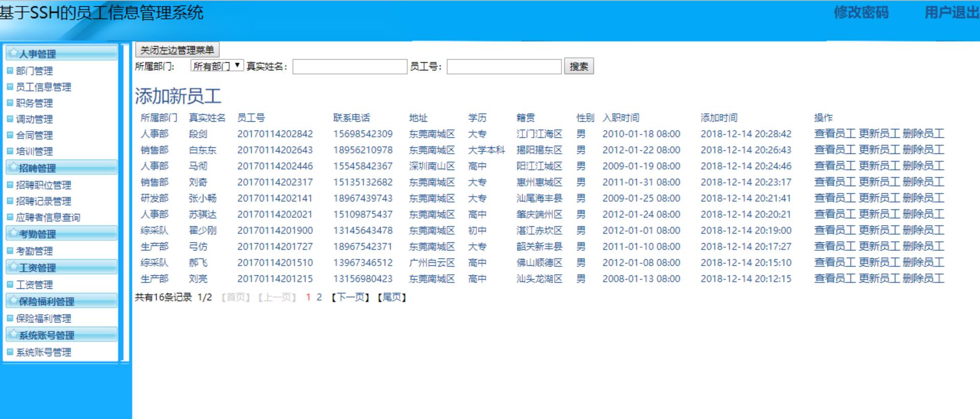Open the 所有部门 department dropdown

pyautogui.click(x=217, y=66)
